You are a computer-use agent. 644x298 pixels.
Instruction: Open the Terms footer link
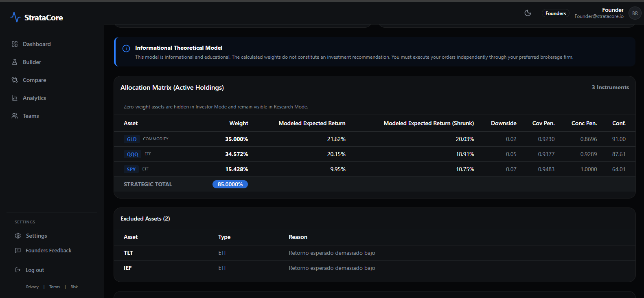55,287
